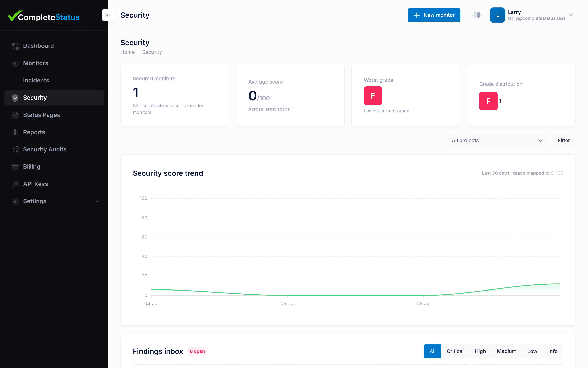Click the Security Audits icon

click(15, 149)
